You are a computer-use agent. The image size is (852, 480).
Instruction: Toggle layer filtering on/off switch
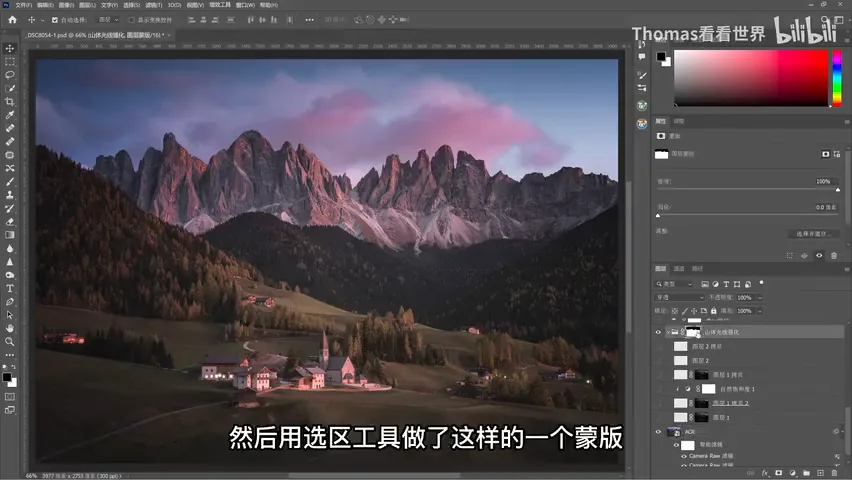[761, 283]
